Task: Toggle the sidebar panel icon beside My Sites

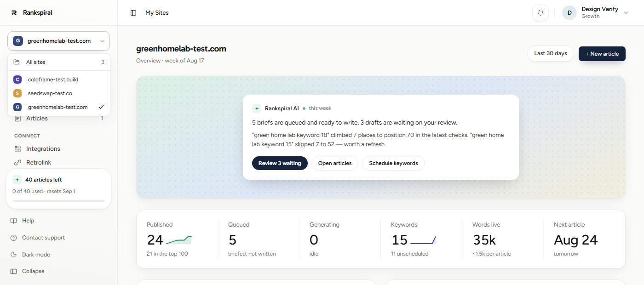Action: 133,13
